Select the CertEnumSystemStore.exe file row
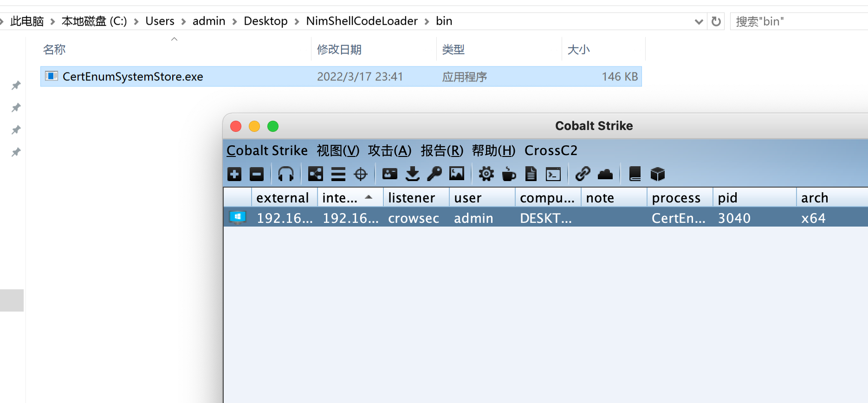The width and height of the screenshot is (868, 403). tap(341, 77)
